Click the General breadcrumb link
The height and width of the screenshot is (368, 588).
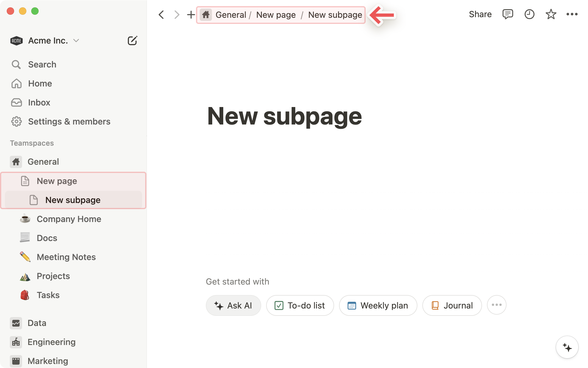(231, 14)
